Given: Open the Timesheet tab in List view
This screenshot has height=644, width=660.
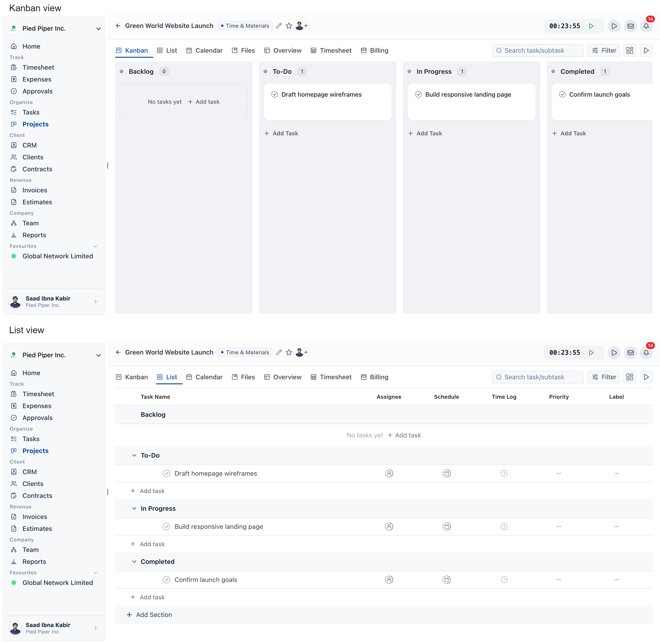Looking at the screenshot, I should 331,377.
